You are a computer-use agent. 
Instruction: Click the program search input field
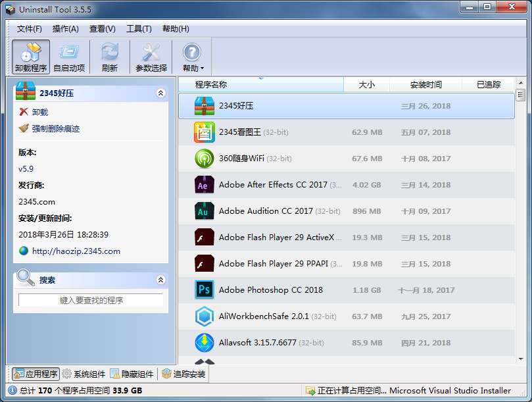(91, 300)
